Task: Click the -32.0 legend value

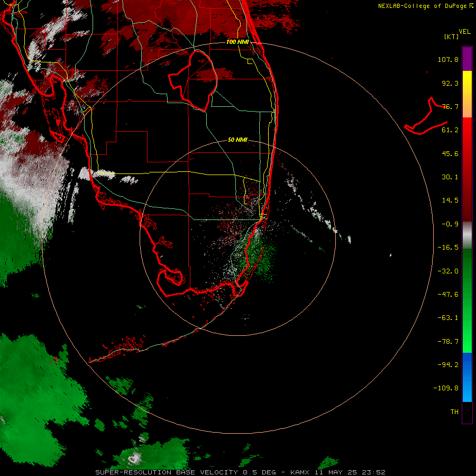Action: coord(448,271)
